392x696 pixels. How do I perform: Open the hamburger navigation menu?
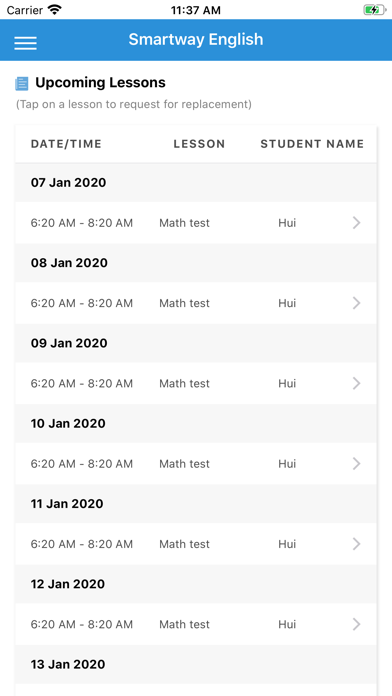[25, 43]
